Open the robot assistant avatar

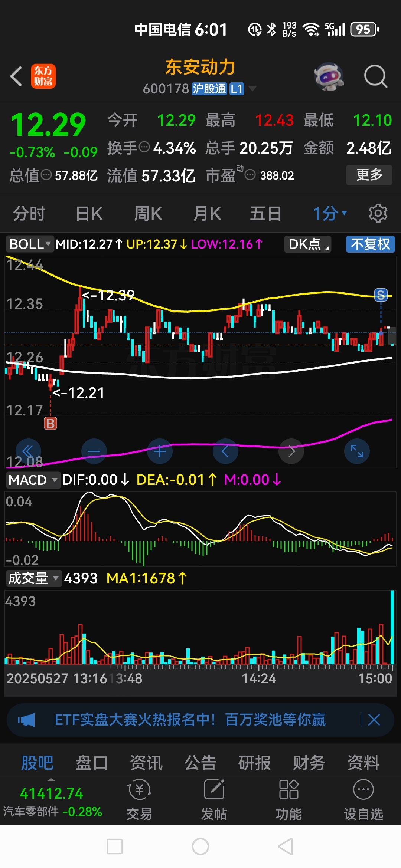329,76
